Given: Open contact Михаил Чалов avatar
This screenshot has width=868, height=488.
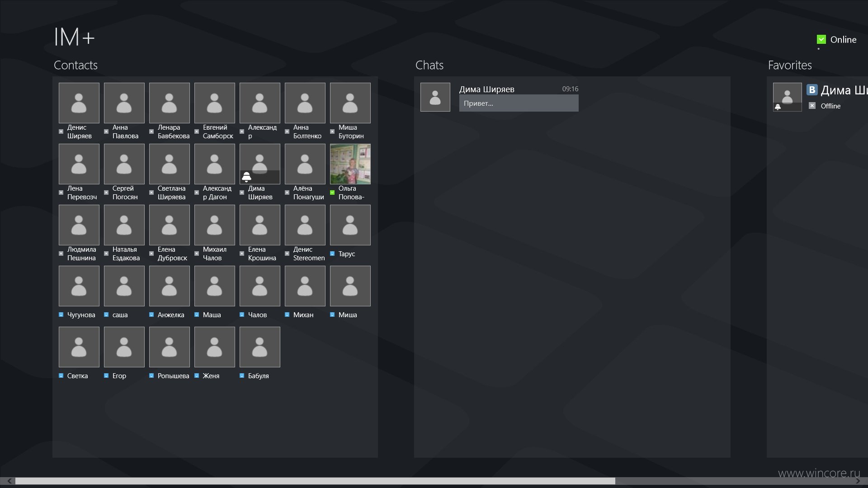Looking at the screenshot, I should coord(214,225).
